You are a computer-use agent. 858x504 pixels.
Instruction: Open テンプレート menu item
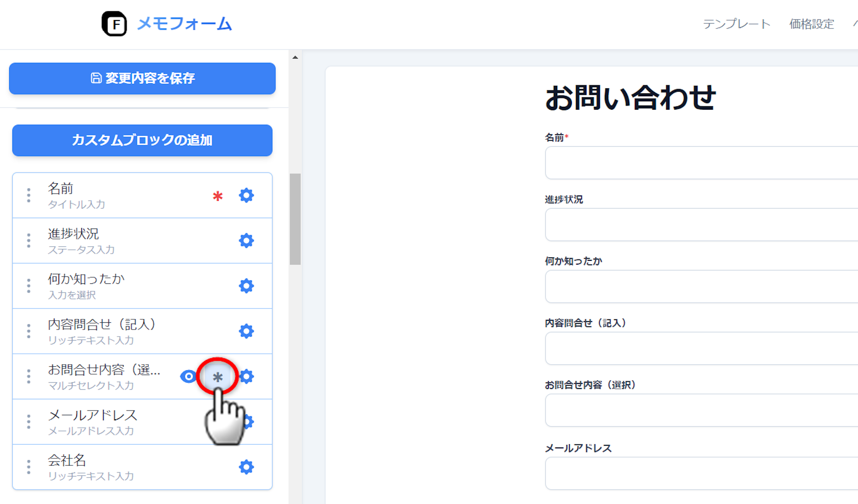737,24
